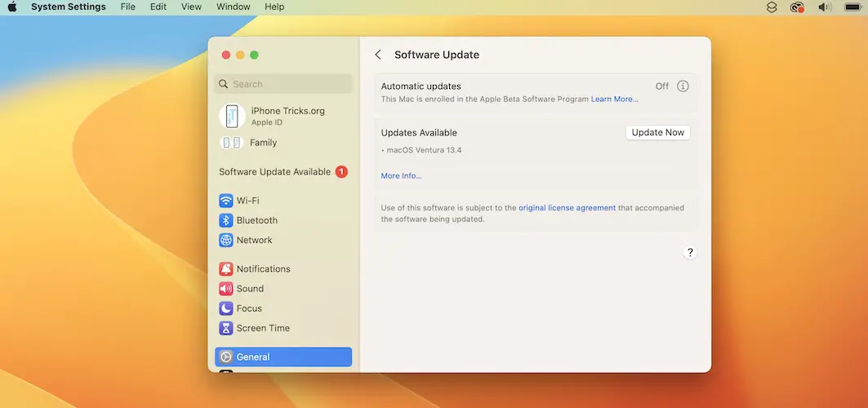Click the Wi-Fi icon in sidebar
Viewport: 868px width, 408px height.
tap(226, 201)
